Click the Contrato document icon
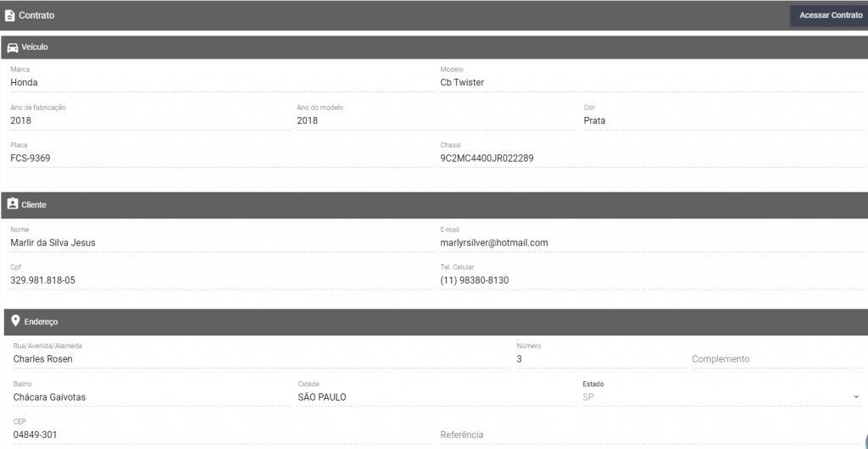Viewport: 868px width, 449px height. [8, 15]
